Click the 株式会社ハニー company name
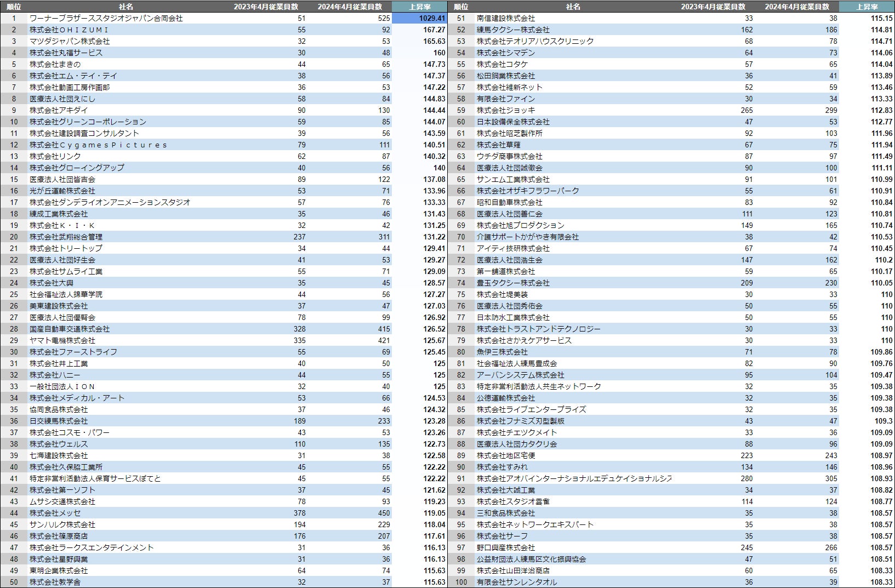 pos(55,375)
